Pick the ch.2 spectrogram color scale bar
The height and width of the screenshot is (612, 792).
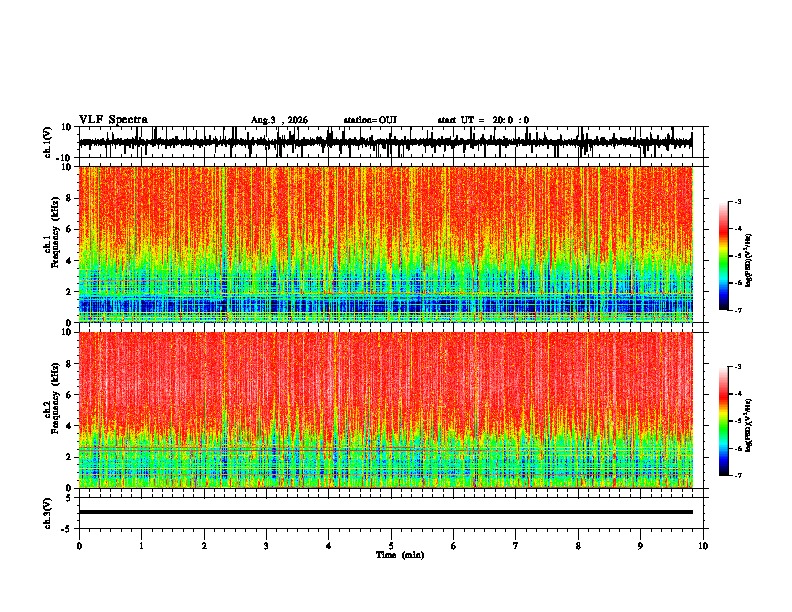[724, 421]
